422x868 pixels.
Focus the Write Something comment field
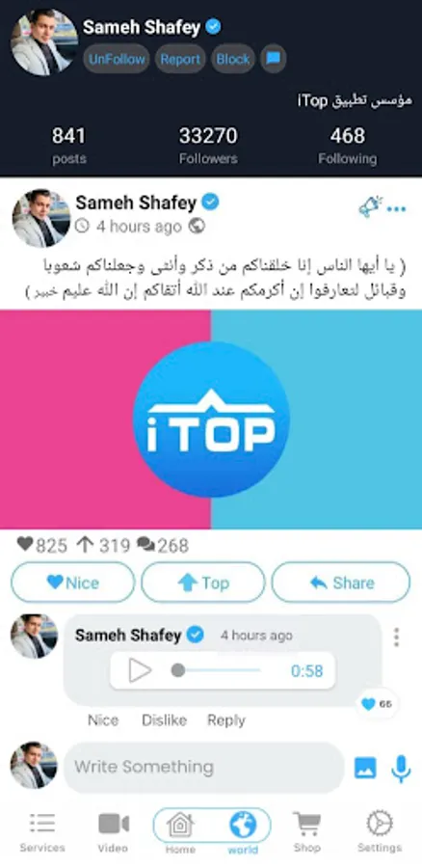click(x=204, y=768)
